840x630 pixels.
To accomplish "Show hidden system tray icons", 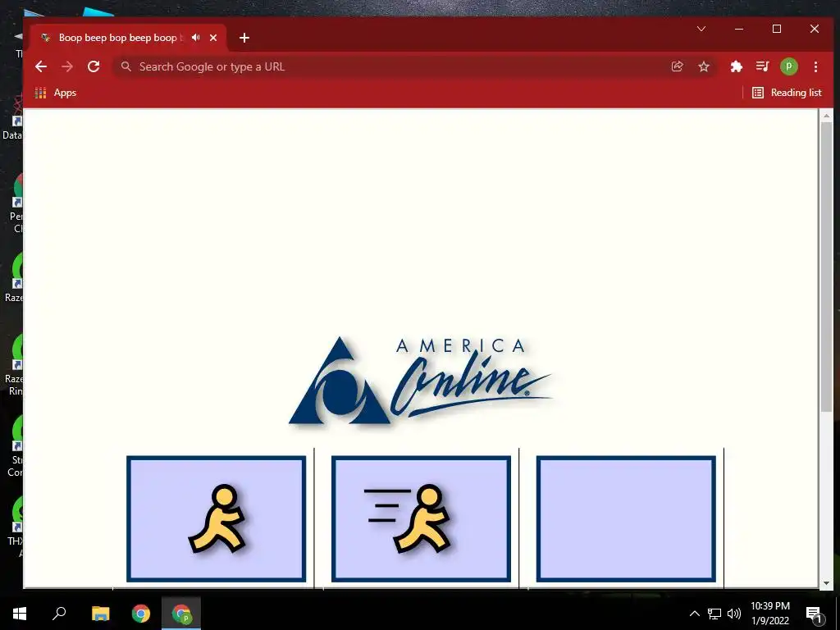I will pos(694,614).
